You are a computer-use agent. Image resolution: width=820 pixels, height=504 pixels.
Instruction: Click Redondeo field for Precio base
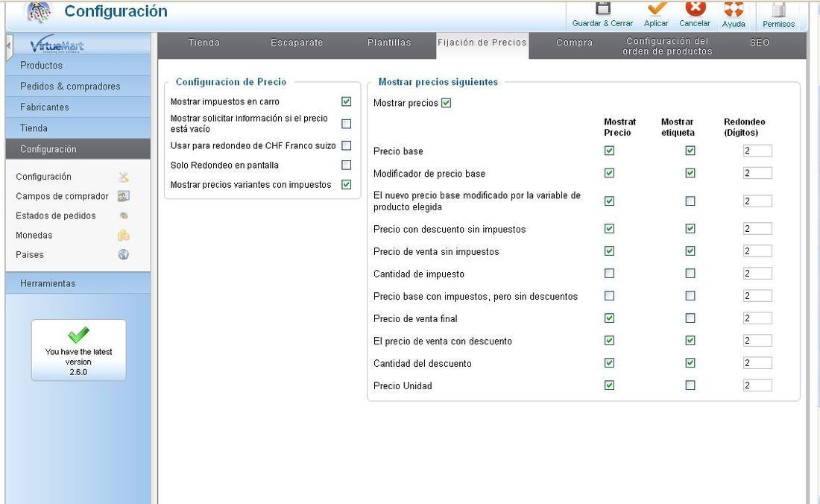click(x=757, y=151)
